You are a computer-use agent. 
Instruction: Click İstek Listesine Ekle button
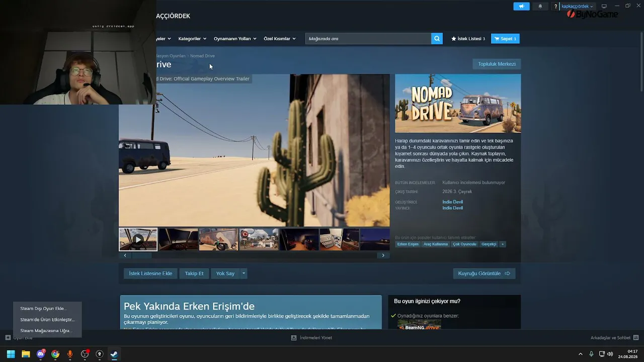tap(150, 274)
